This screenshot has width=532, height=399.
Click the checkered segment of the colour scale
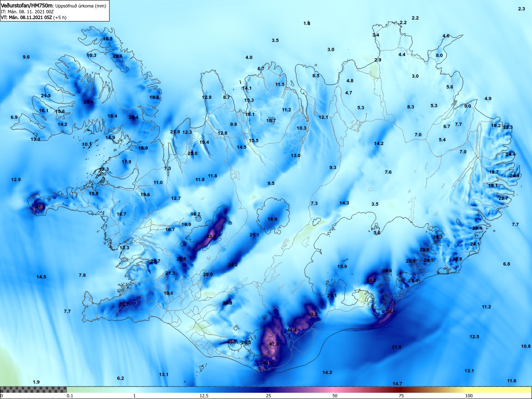(x=33, y=390)
